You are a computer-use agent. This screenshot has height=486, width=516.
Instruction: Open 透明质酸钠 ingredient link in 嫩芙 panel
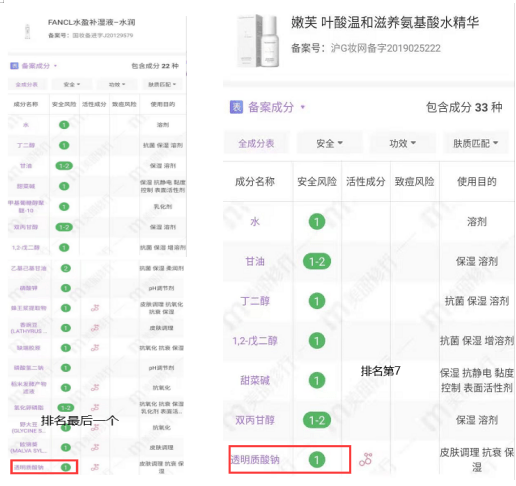coord(255,460)
